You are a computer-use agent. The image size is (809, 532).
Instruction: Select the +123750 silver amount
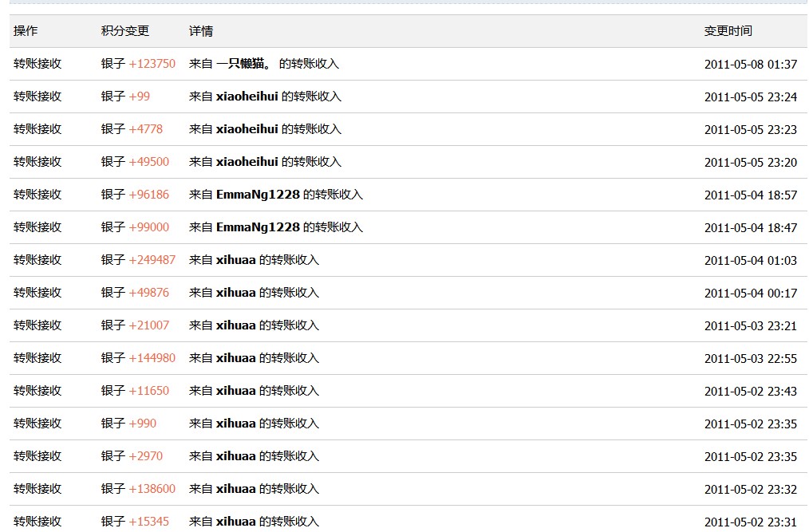tap(152, 64)
